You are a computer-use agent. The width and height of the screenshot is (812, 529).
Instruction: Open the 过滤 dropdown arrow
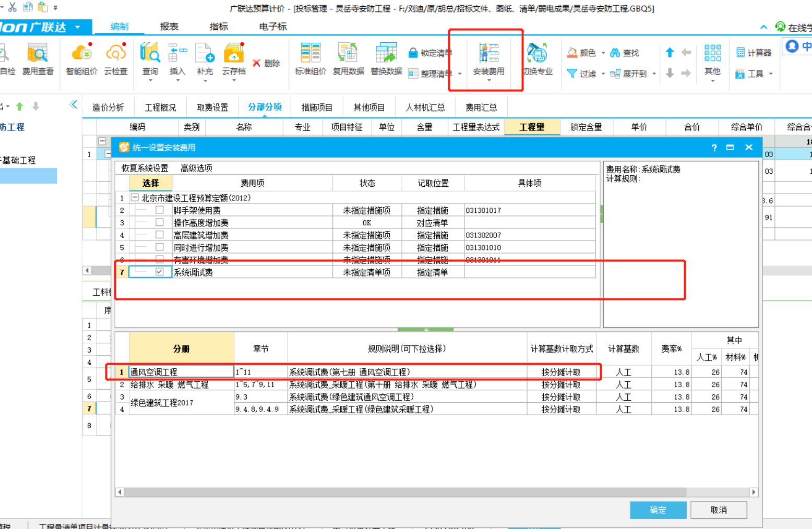pos(603,74)
